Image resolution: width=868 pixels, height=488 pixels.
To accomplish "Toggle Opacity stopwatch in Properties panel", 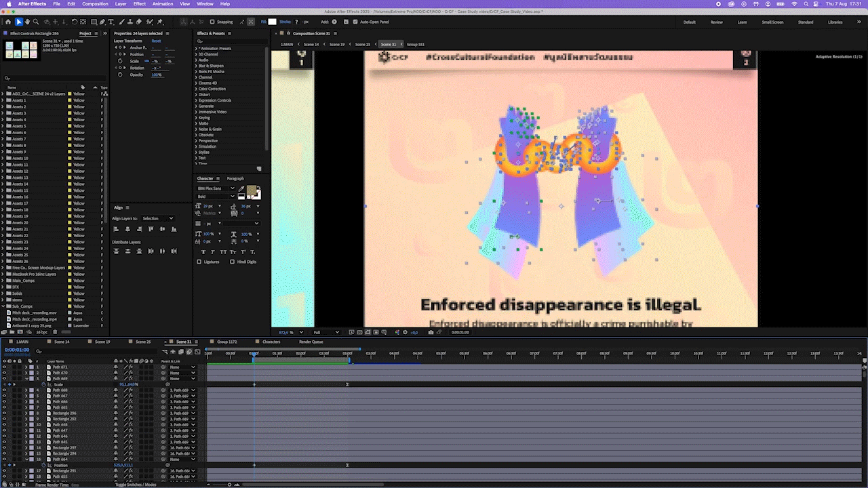I will (x=121, y=75).
